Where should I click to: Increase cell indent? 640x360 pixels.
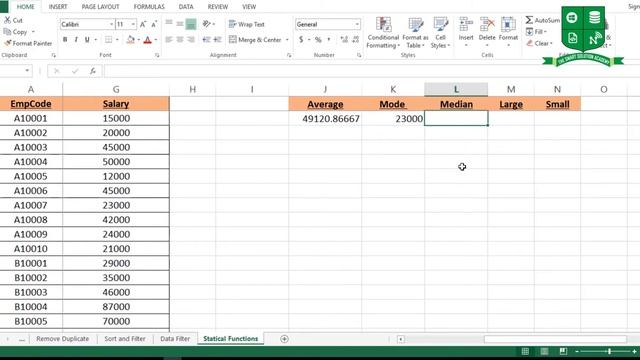(x=218, y=40)
